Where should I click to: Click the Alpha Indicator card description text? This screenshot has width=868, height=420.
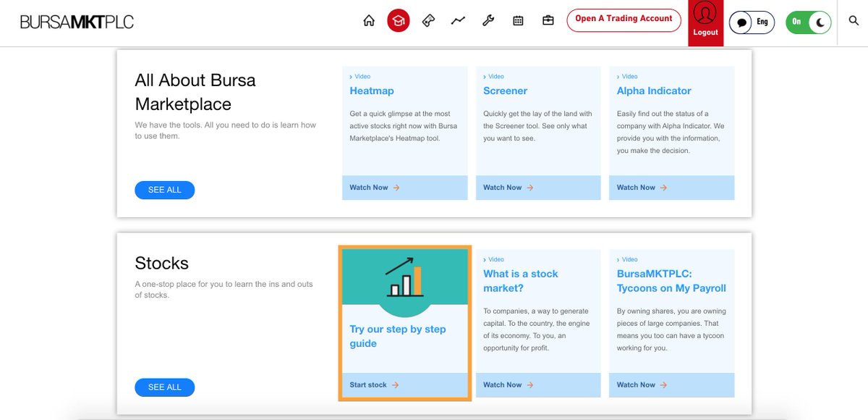[671, 132]
